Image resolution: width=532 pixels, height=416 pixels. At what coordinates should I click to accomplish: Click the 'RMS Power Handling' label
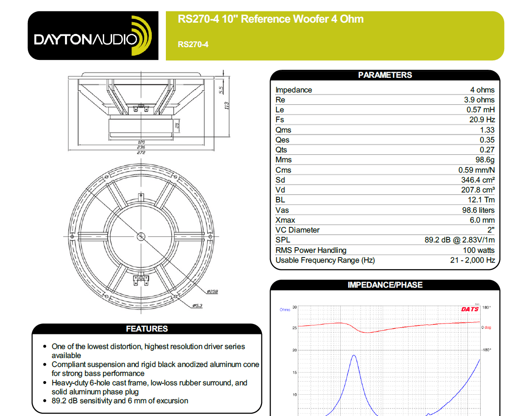point(311,250)
